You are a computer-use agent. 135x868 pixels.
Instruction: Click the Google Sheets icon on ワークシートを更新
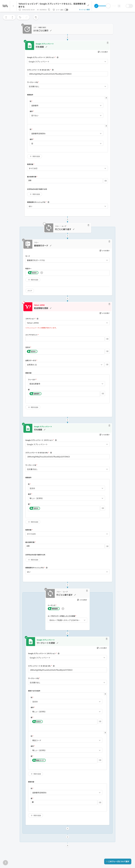point(31,642)
